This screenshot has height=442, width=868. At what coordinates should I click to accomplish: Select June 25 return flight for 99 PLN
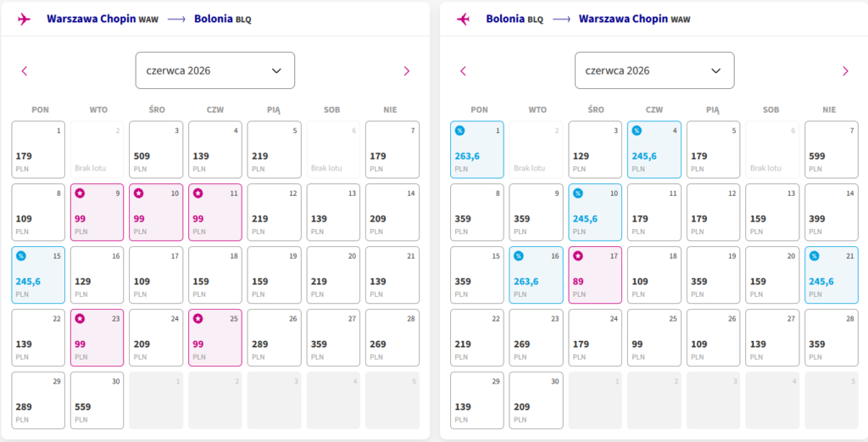click(x=654, y=337)
